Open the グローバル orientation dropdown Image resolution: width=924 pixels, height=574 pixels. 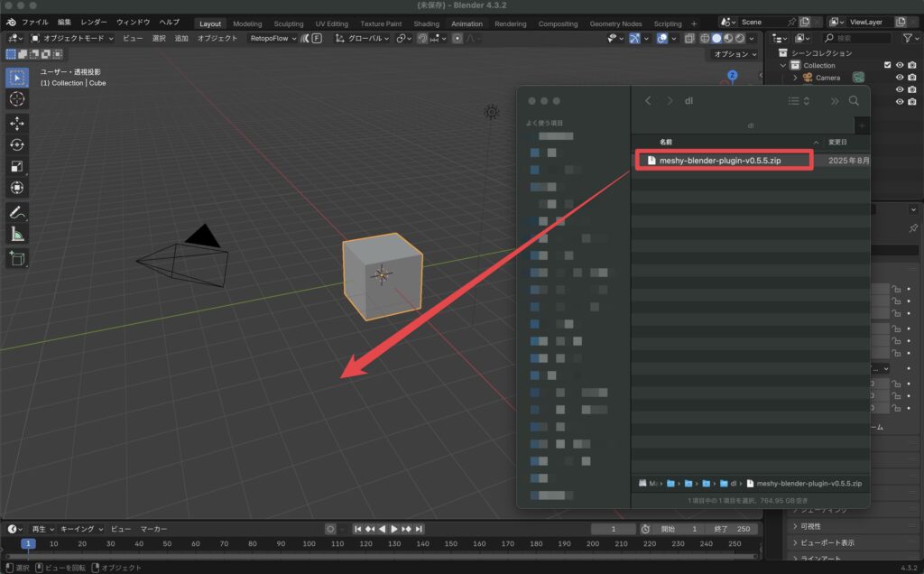click(x=363, y=38)
